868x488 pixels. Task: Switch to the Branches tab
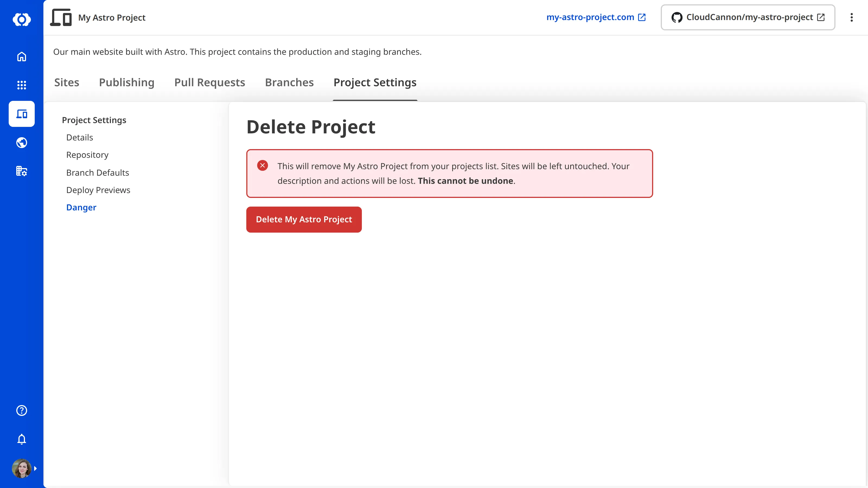(x=289, y=82)
